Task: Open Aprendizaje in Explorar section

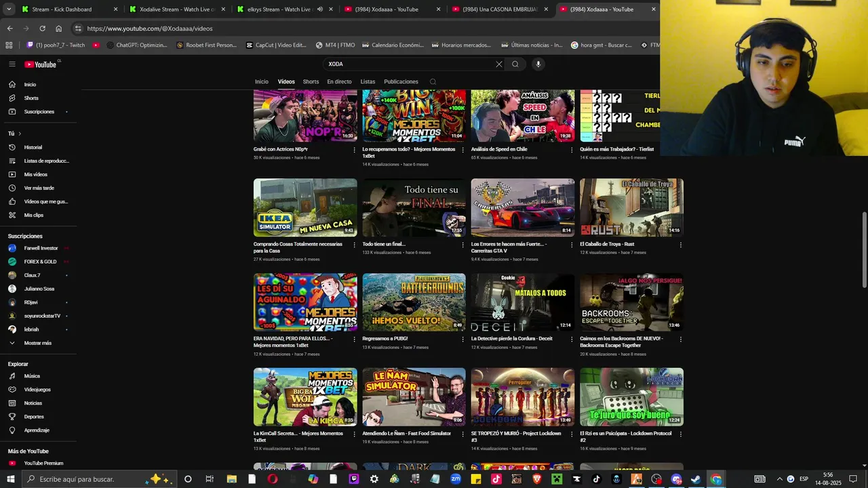Action: 38,430
